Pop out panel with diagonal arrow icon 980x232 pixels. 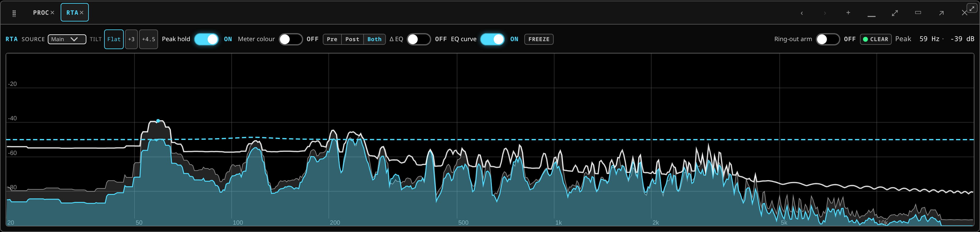(941, 13)
